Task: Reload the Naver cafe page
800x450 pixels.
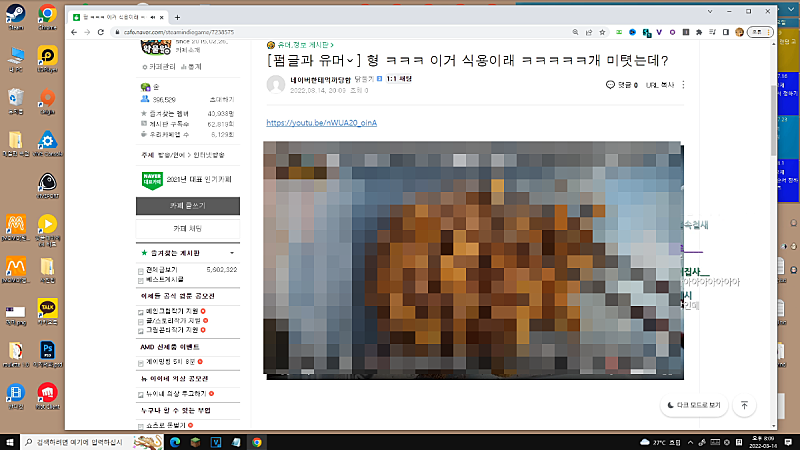Action: pos(101,32)
